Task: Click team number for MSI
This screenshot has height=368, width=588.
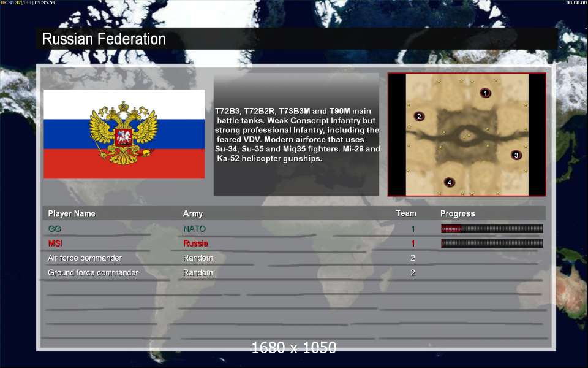Action: coord(413,243)
